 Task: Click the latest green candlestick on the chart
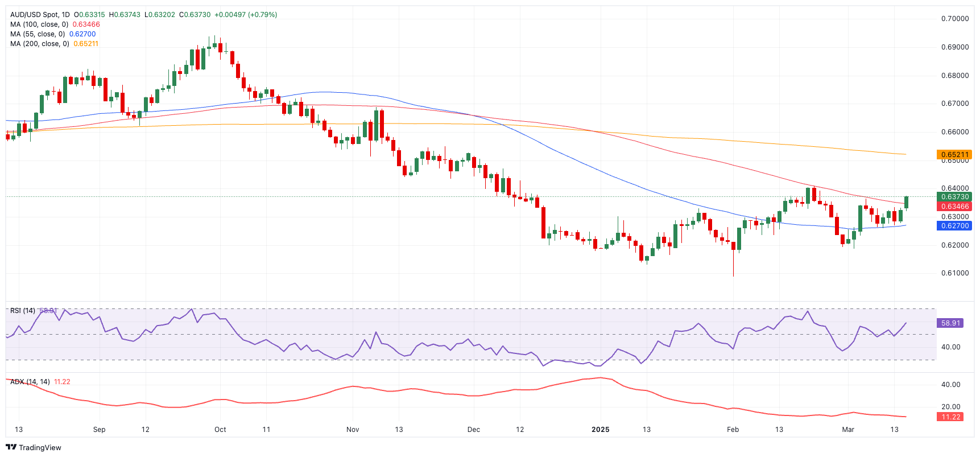click(906, 202)
